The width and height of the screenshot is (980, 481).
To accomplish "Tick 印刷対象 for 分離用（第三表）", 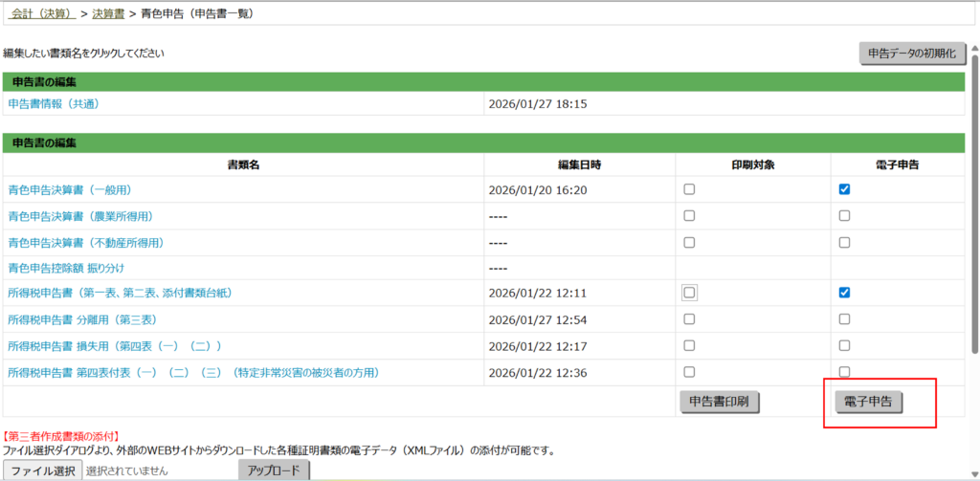I will click(689, 319).
